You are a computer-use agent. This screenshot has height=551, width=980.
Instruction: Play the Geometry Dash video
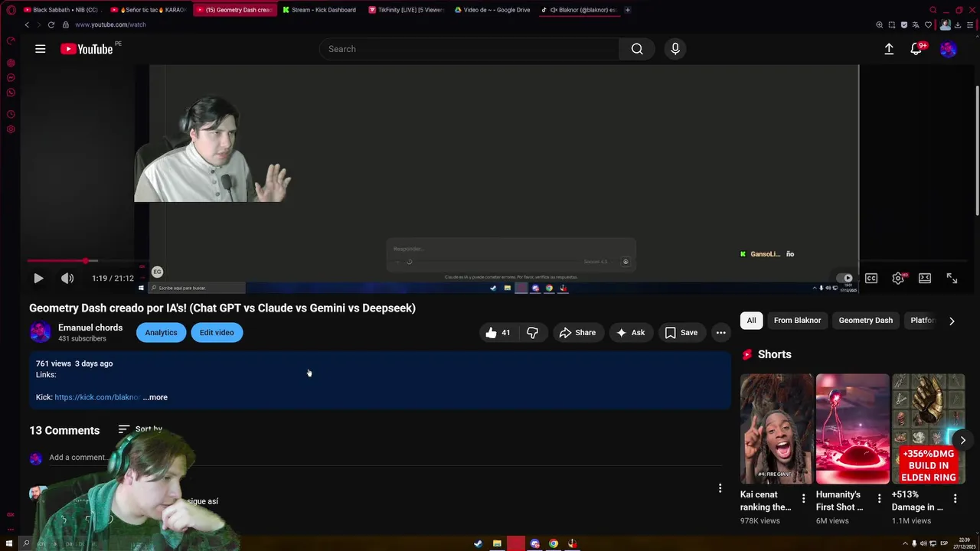(x=38, y=279)
